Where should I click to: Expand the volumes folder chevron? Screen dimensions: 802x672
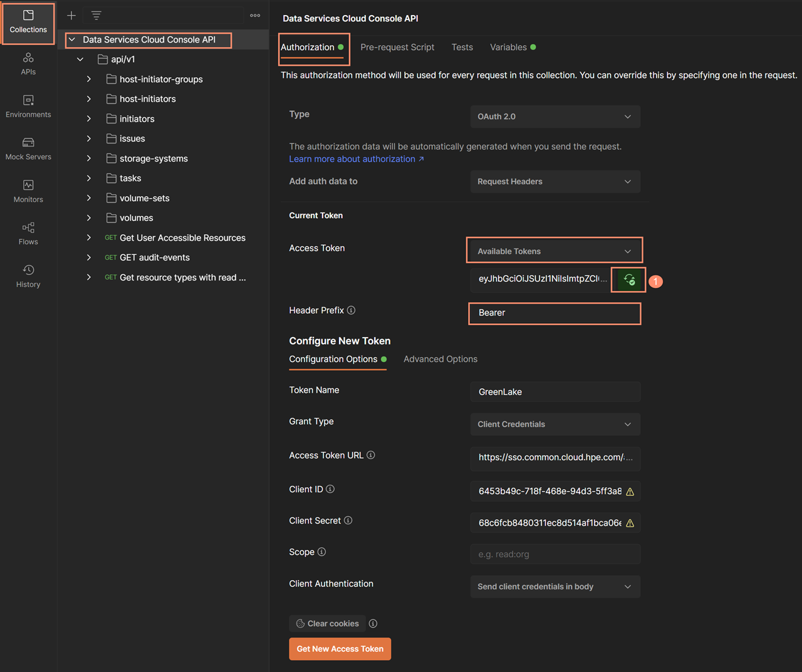click(x=89, y=218)
